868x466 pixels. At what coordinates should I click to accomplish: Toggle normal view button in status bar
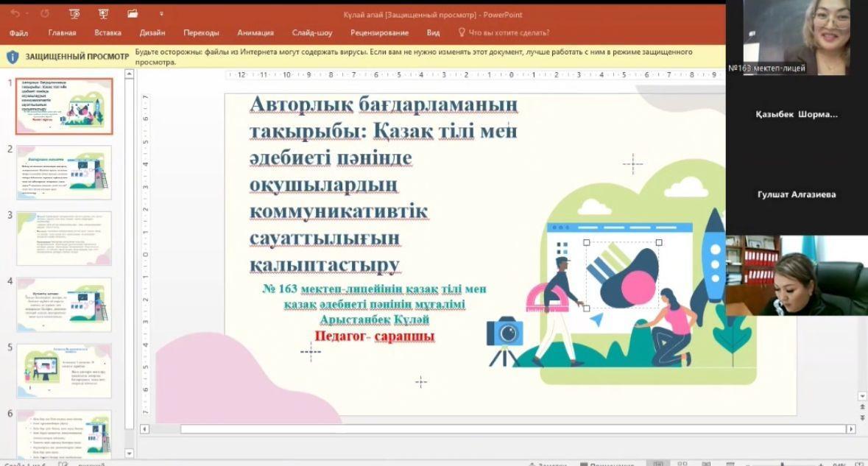click(657, 464)
